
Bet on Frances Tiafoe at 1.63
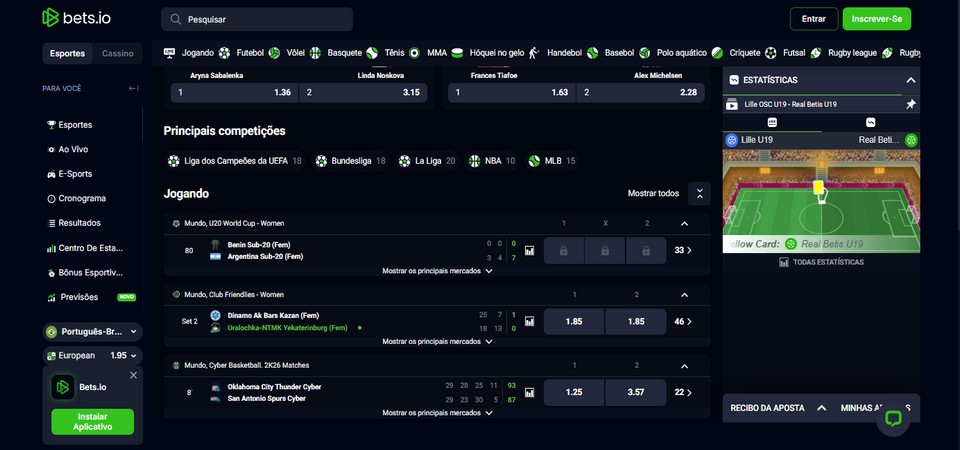[x=512, y=92]
